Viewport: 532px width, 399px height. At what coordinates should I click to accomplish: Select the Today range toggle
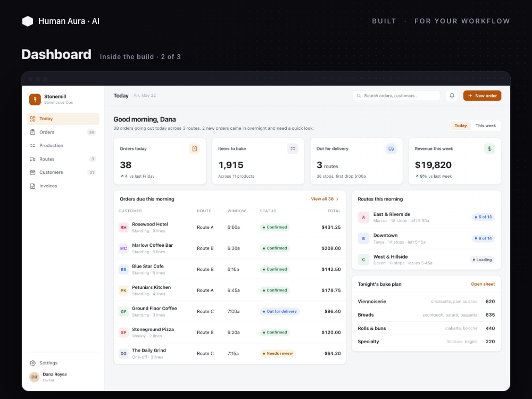(460, 126)
